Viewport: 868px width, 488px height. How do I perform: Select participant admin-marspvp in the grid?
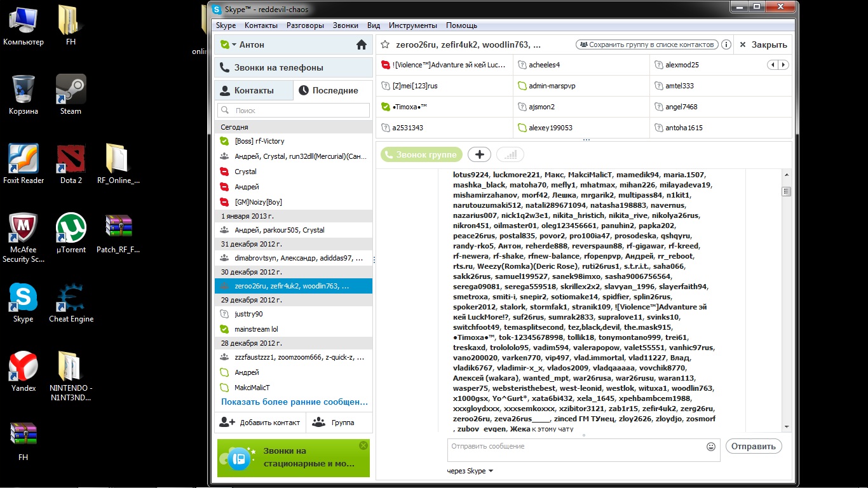582,86
